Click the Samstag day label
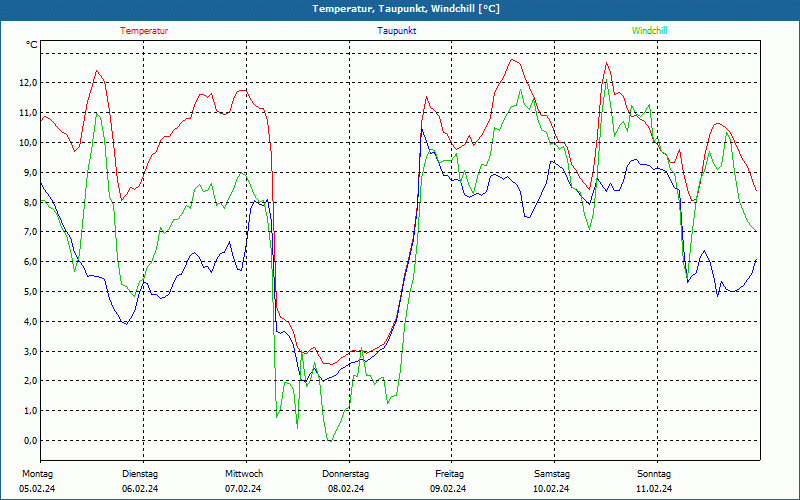 [552, 474]
